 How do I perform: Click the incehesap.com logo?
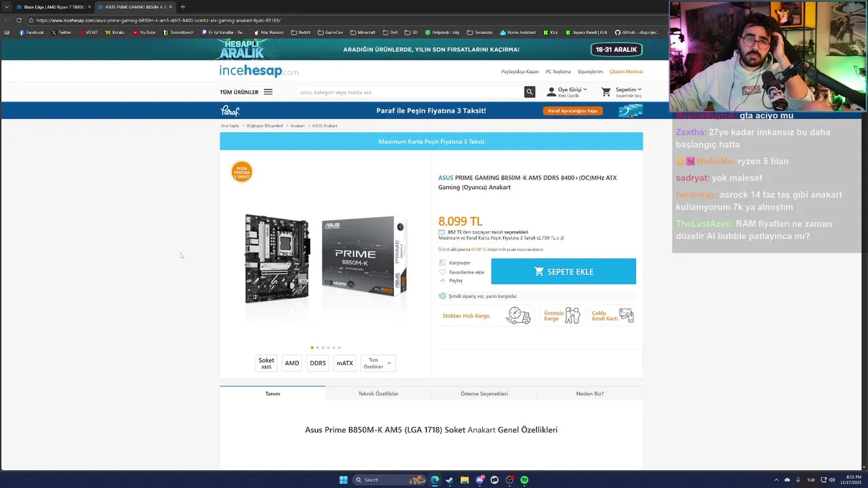[258, 71]
